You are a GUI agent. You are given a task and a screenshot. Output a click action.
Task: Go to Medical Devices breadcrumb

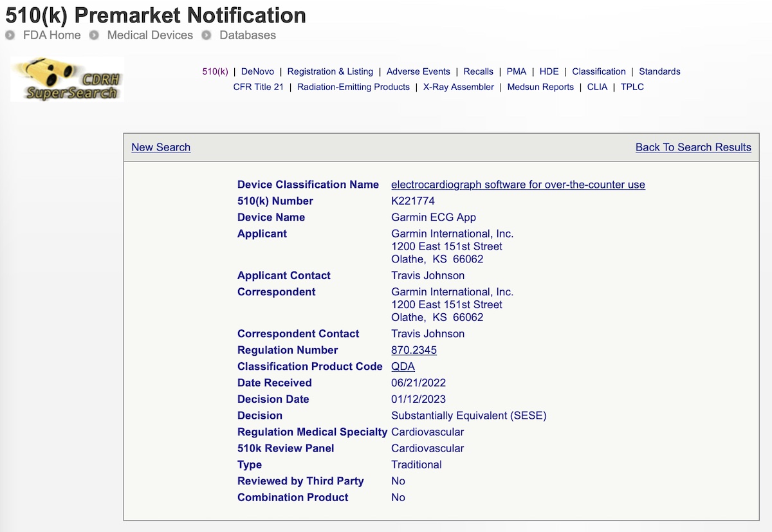pyautogui.click(x=150, y=35)
